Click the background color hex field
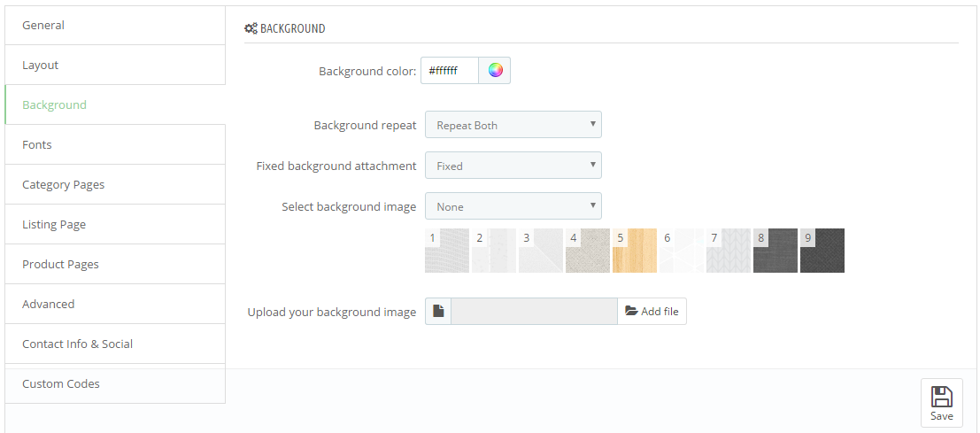The height and width of the screenshot is (433, 980). [x=450, y=71]
